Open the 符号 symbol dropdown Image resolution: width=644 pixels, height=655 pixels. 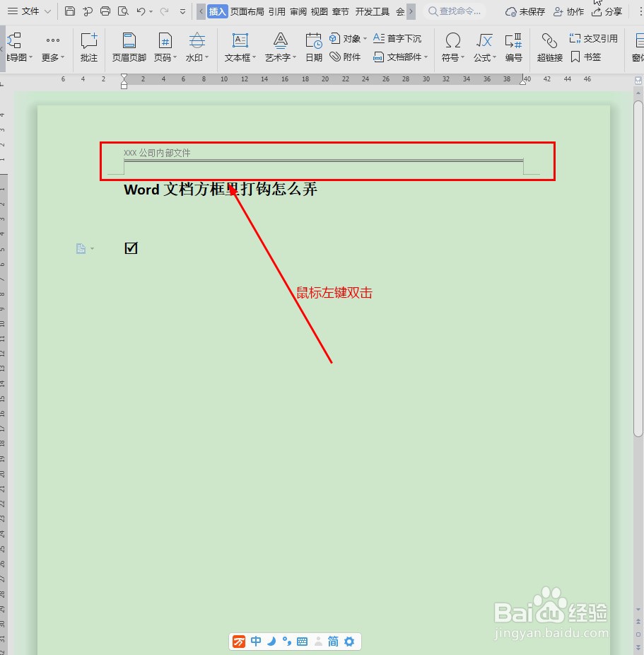click(x=453, y=47)
